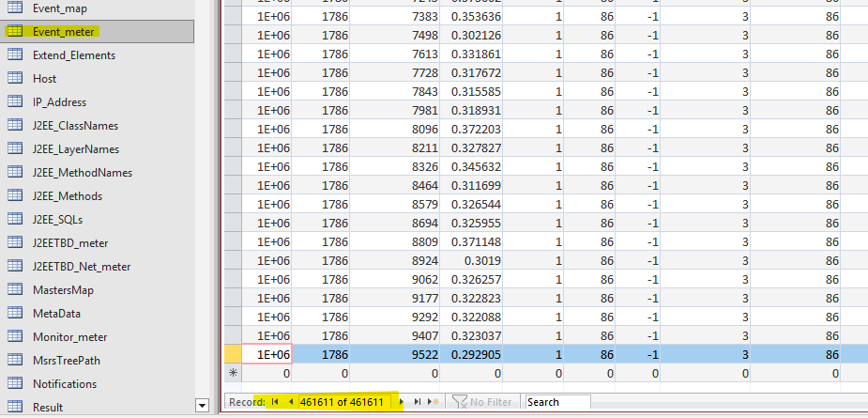Open the IP_Address table

click(x=98, y=102)
